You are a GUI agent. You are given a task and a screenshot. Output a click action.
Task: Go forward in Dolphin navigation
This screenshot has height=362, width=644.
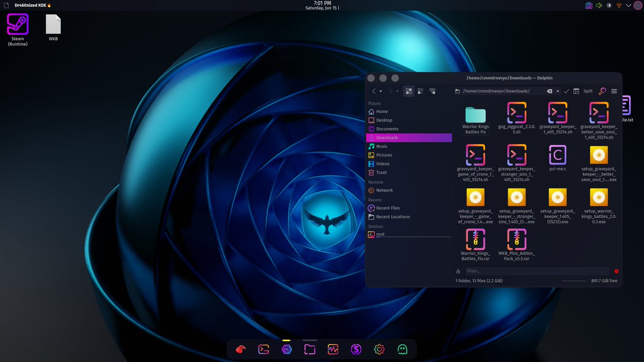391,91
